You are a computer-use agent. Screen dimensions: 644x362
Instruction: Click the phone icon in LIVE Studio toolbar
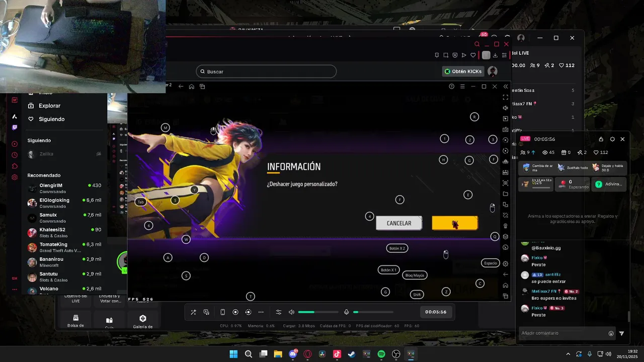(x=223, y=312)
